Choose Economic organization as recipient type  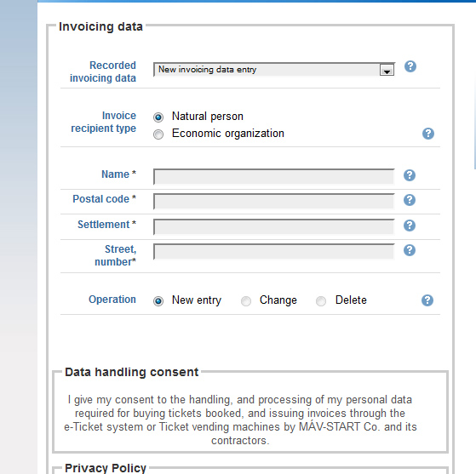[158, 134]
